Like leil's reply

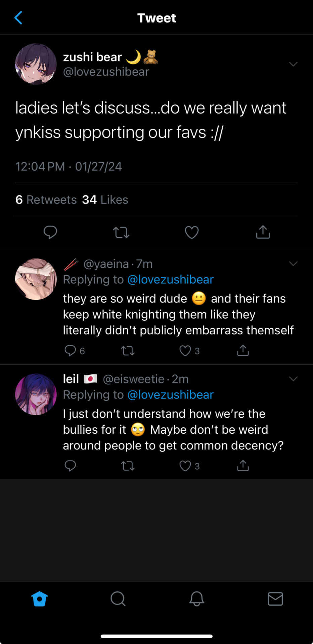185,466
